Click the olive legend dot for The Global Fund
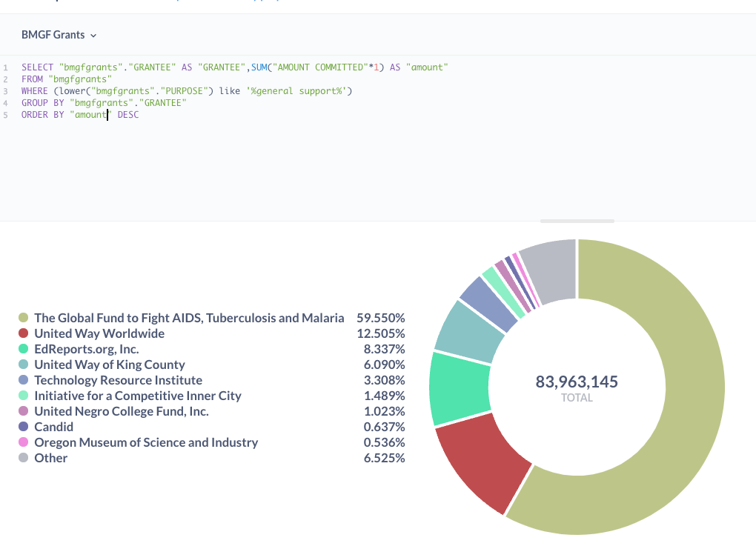This screenshot has width=756, height=549. coord(24,318)
